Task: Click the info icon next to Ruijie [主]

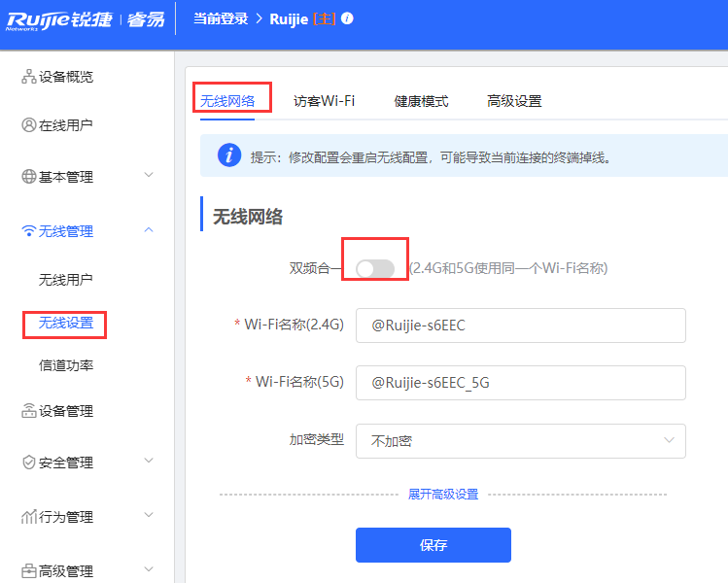Action: [x=348, y=18]
